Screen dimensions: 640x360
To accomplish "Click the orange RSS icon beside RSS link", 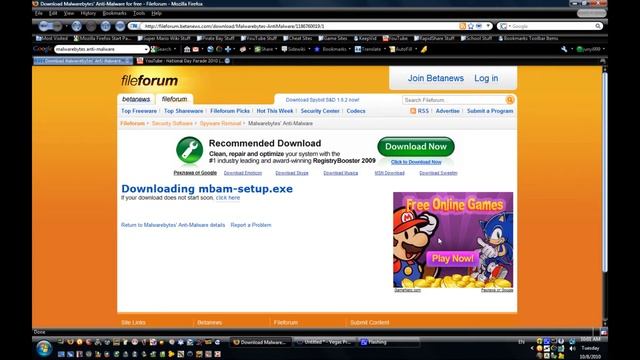I will pos(413,111).
